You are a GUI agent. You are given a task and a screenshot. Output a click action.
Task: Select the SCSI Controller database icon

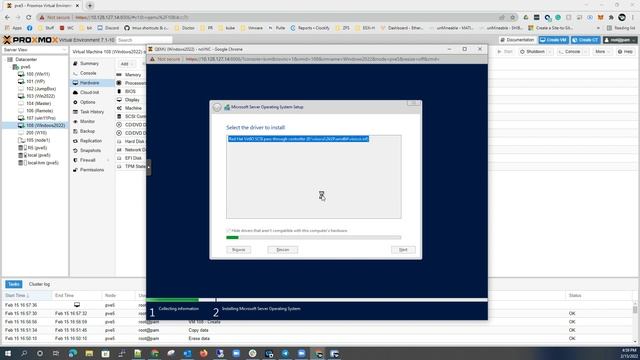click(119, 116)
